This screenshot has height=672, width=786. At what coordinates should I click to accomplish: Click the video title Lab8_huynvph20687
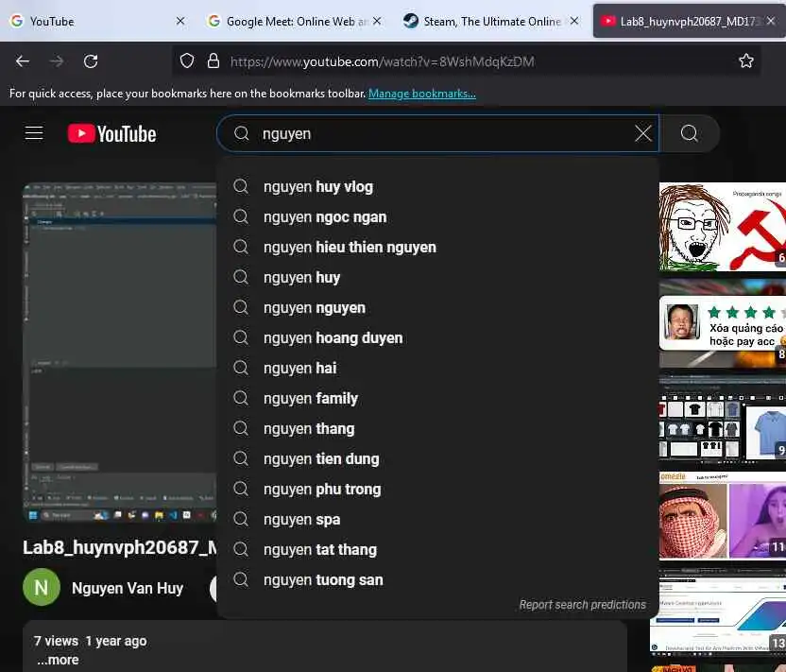coord(120,547)
